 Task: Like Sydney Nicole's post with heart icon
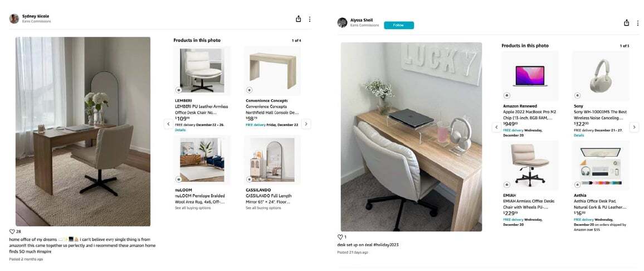click(x=12, y=231)
